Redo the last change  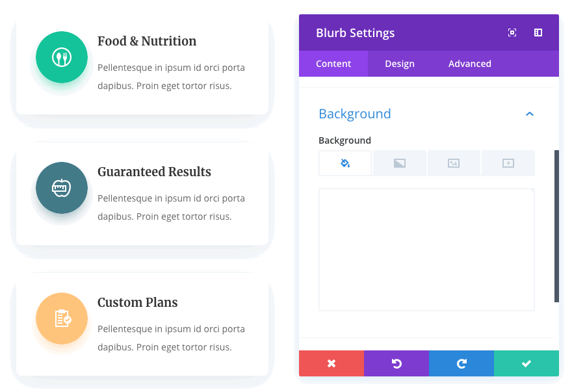[x=461, y=363]
